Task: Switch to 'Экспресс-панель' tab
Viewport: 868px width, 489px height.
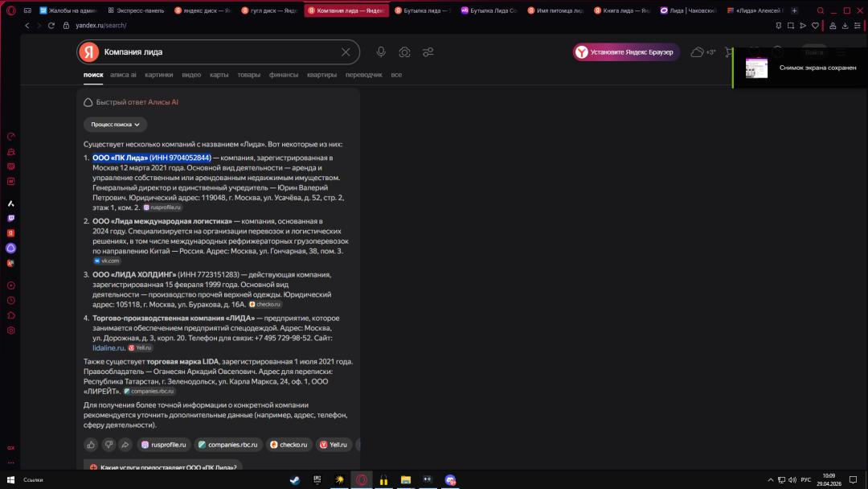Action: 136,10
